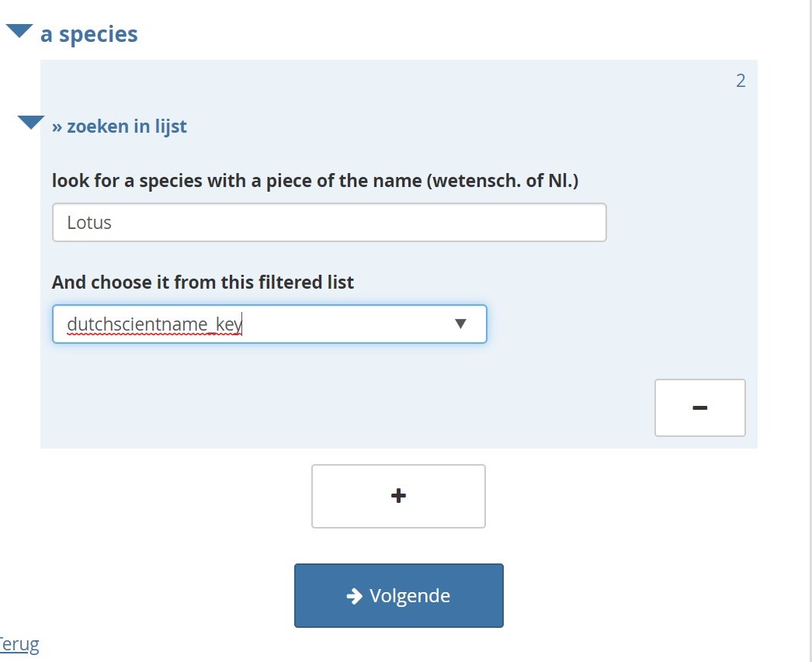Image resolution: width=812 pixels, height=662 pixels.
Task: Click the downward triangle before 'zoeken in lijst'
Action: click(29, 122)
